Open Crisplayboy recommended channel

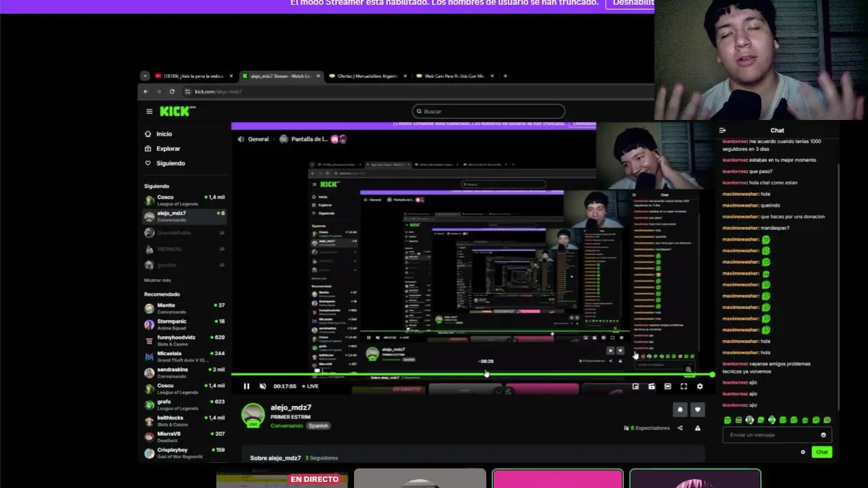click(x=184, y=453)
